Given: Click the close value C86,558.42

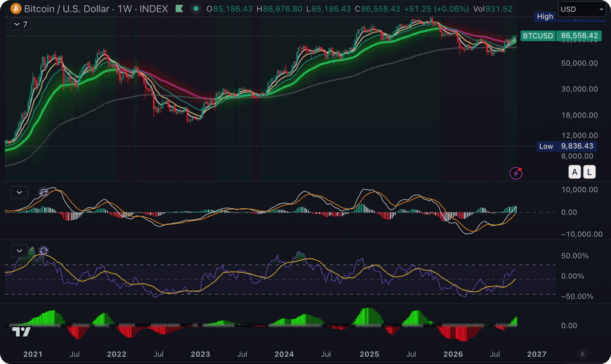Looking at the screenshot, I should pos(378,8).
